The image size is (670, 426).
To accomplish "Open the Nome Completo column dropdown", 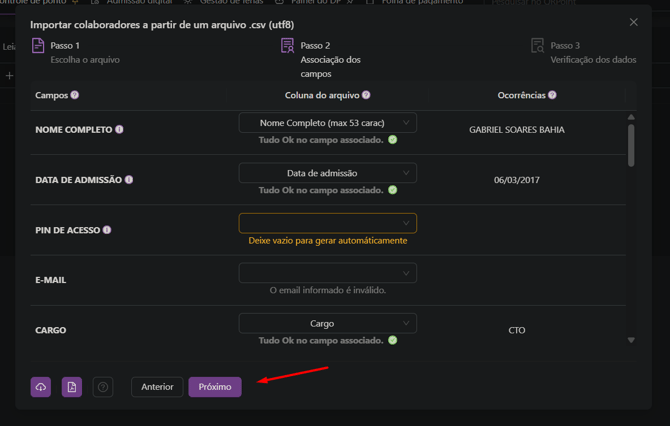I will point(328,123).
